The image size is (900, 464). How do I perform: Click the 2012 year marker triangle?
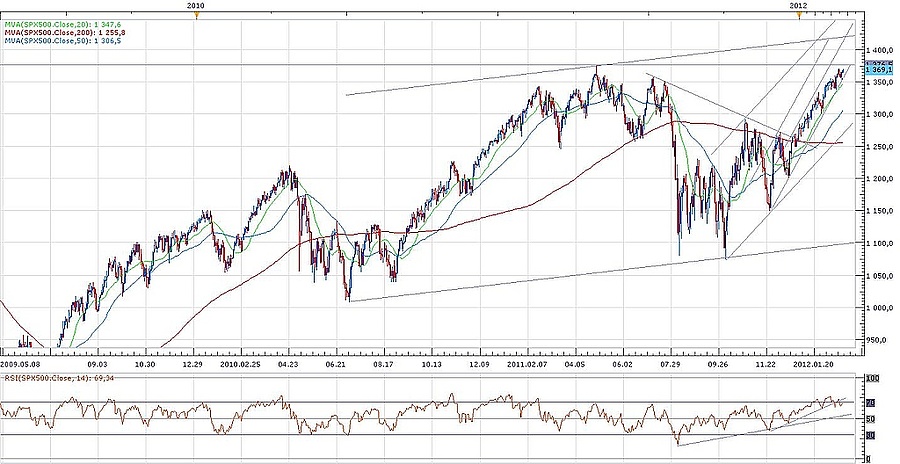click(799, 15)
